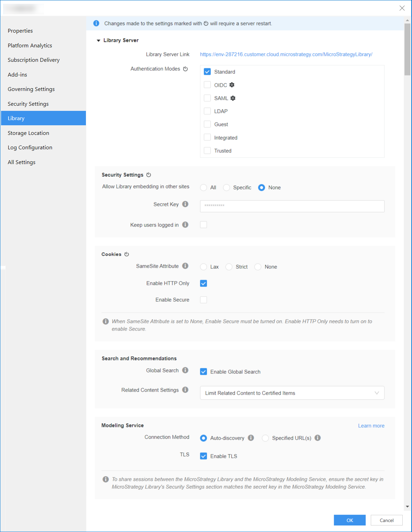Switch to Storage Location settings
Image resolution: width=412 pixels, height=532 pixels.
(29, 133)
